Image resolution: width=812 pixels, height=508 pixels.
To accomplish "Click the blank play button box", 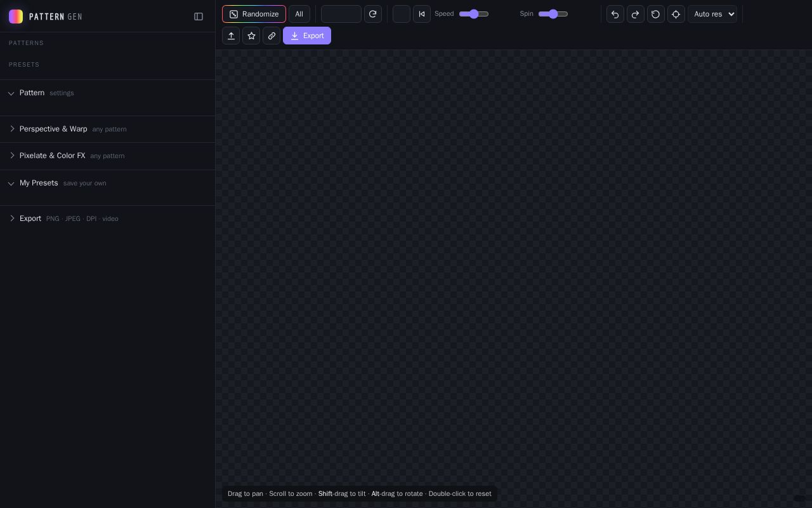I will (x=402, y=14).
